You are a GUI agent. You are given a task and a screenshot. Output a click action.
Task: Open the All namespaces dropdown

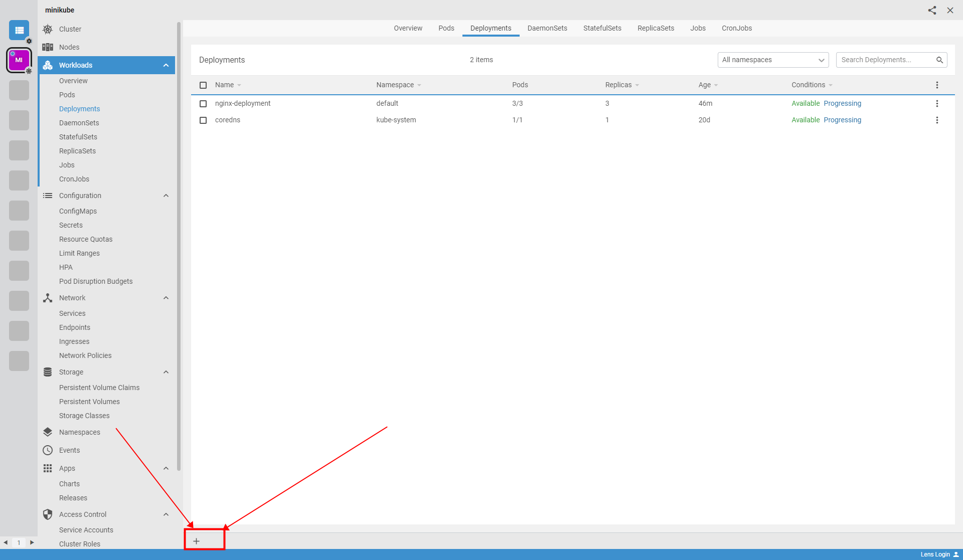pyautogui.click(x=773, y=60)
